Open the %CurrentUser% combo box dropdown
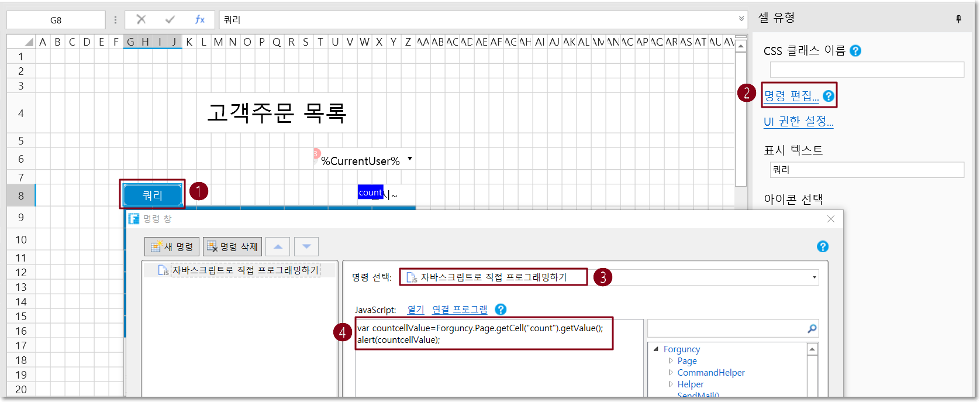 coord(410,159)
